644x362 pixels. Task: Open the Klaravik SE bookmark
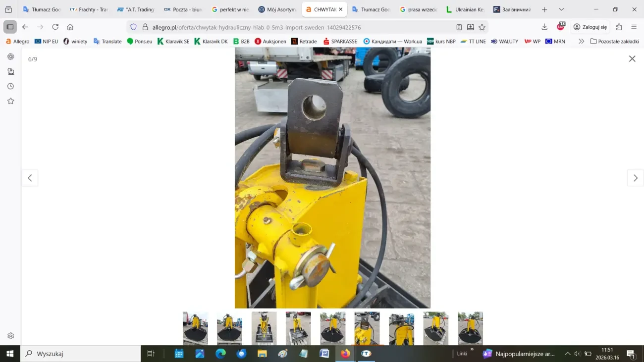click(173, 41)
